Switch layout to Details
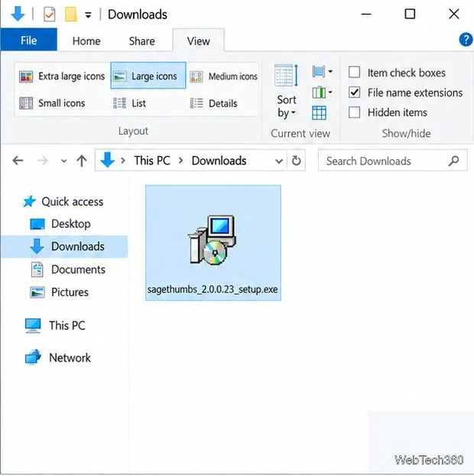 point(214,103)
